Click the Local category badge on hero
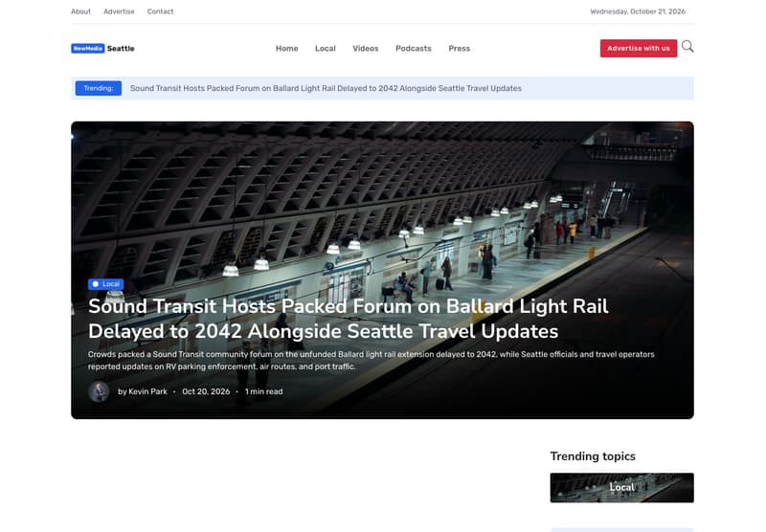766x532 pixels. 106,284
